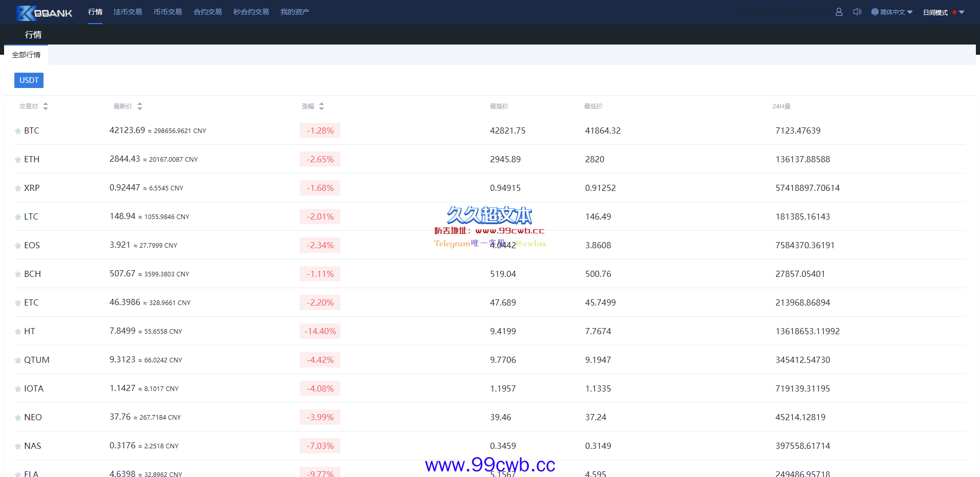Image resolution: width=980 pixels, height=477 pixels.
Task: Click the BBANK logo
Action: click(x=44, y=12)
